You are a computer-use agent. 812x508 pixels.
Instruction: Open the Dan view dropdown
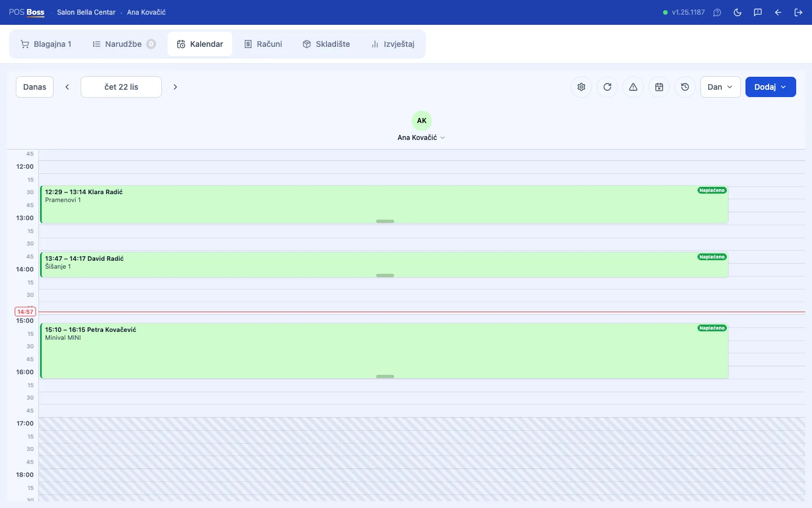[720, 87]
